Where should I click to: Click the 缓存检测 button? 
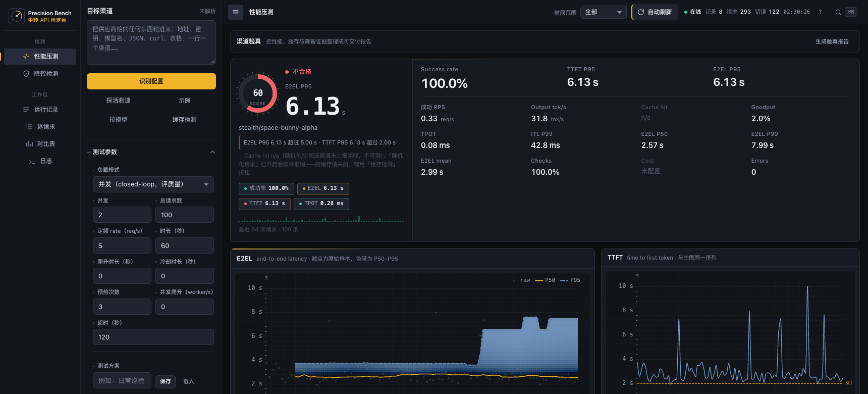[185, 120]
